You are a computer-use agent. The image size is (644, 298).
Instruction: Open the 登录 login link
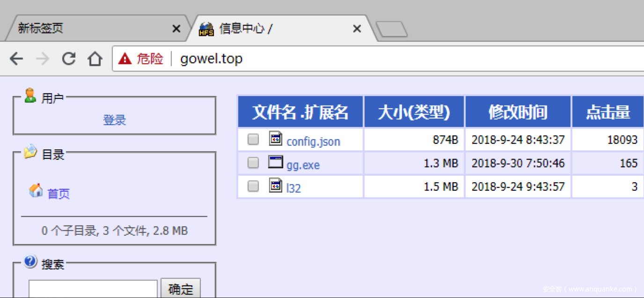click(115, 120)
